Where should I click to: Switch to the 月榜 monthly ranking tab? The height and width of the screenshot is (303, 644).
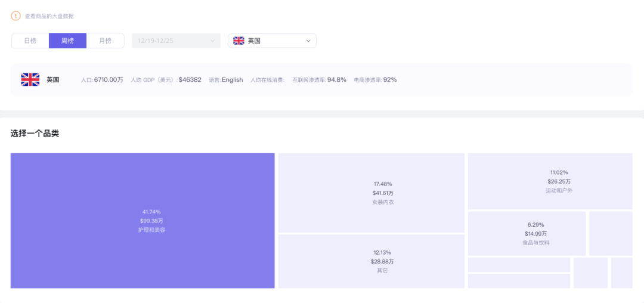coord(105,41)
